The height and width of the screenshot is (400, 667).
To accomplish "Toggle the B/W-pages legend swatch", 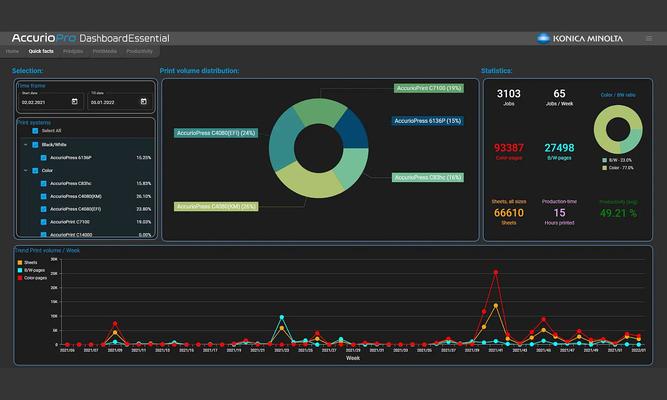I will (x=20, y=270).
